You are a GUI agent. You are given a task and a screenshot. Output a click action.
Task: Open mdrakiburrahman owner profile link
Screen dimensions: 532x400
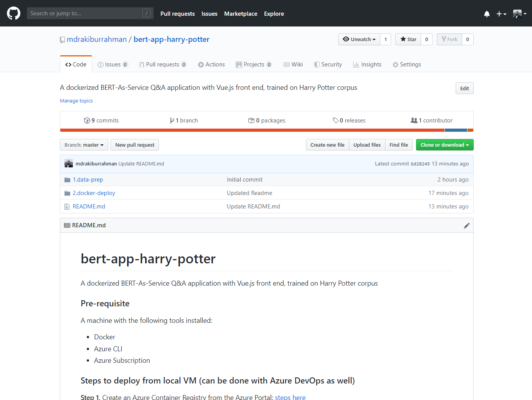click(97, 39)
